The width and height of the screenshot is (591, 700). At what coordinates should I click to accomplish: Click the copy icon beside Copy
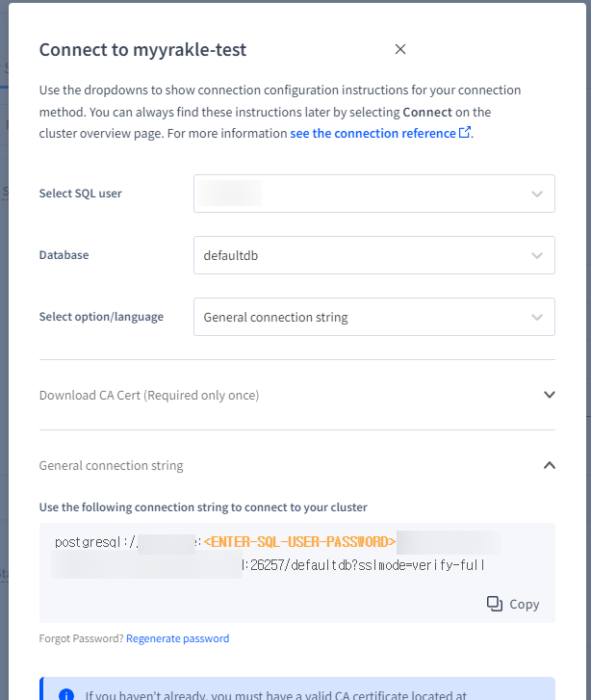pos(495,604)
